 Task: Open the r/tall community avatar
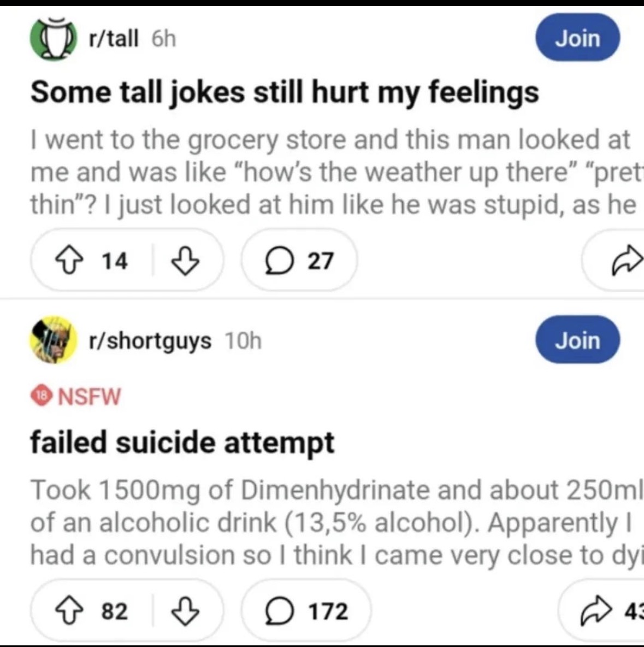point(52,39)
